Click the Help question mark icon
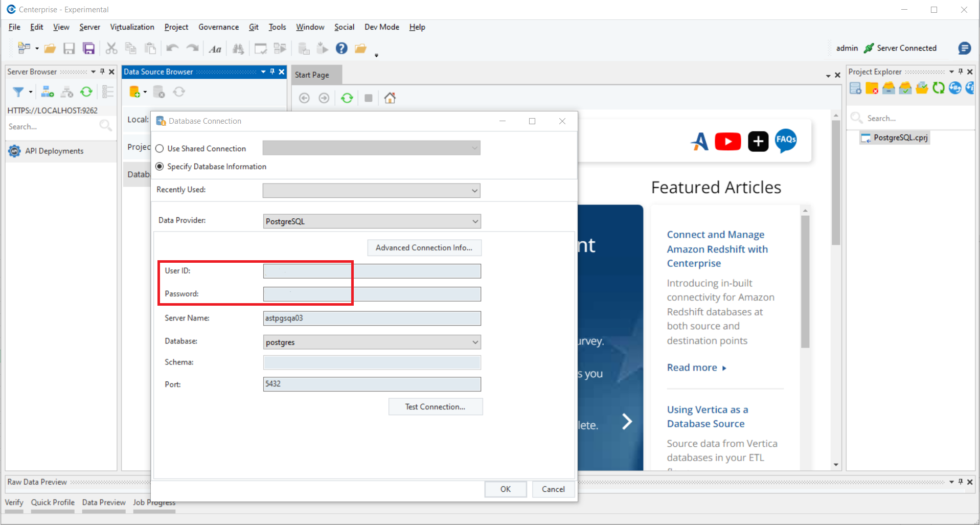Image resolution: width=980 pixels, height=525 pixels. pos(341,49)
